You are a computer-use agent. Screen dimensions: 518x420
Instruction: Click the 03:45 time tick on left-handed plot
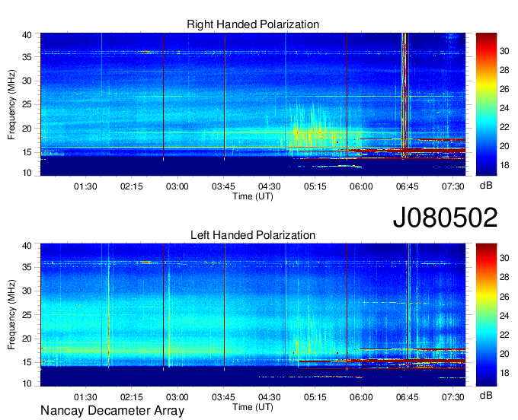tap(223, 397)
